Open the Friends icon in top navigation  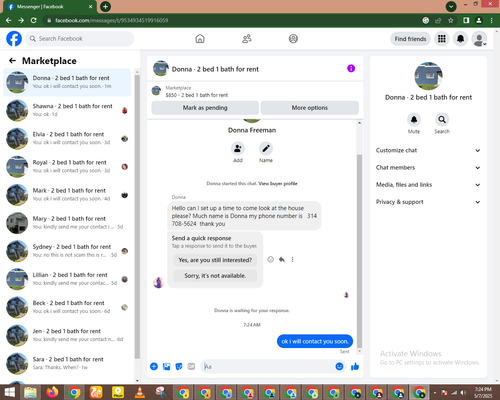pos(247,39)
